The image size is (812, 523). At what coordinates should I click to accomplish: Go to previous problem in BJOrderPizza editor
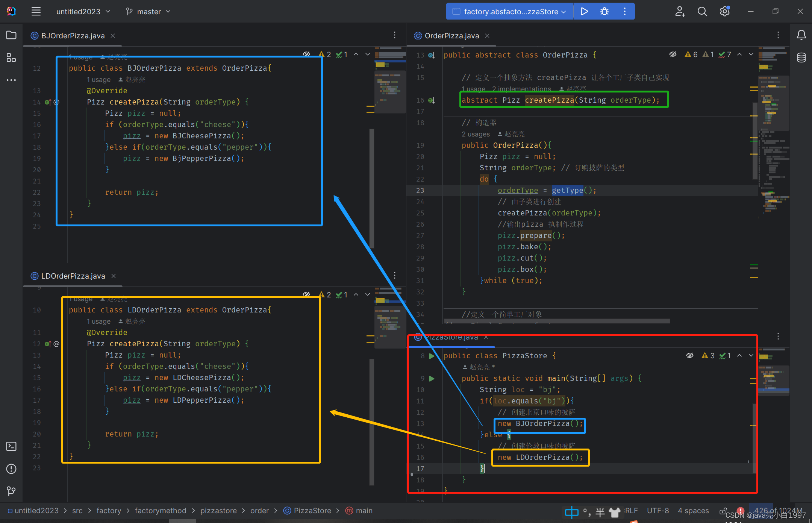pos(356,55)
